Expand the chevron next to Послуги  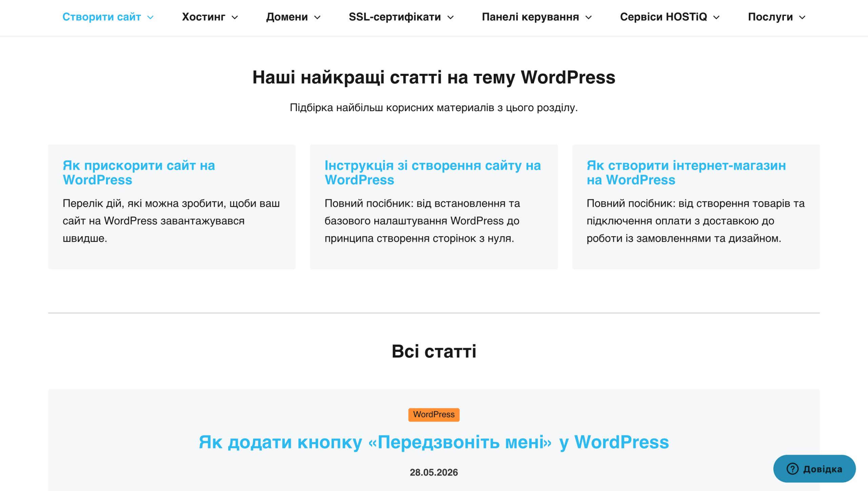coord(802,17)
